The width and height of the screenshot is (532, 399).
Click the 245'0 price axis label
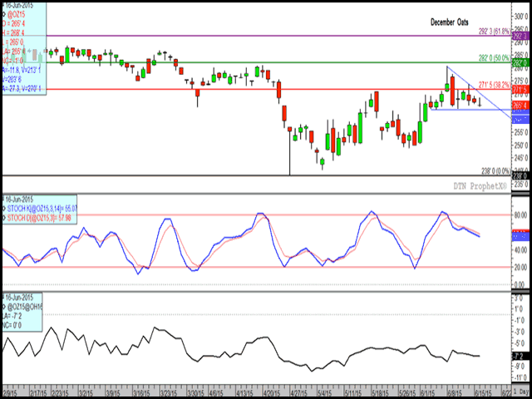tap(522, 158)
